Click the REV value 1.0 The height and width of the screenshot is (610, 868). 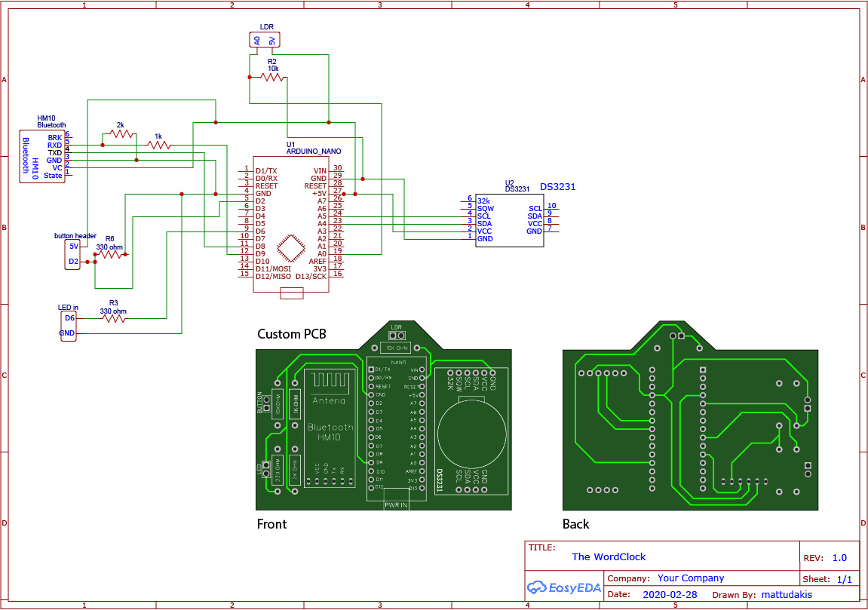[x=839, y=558]
